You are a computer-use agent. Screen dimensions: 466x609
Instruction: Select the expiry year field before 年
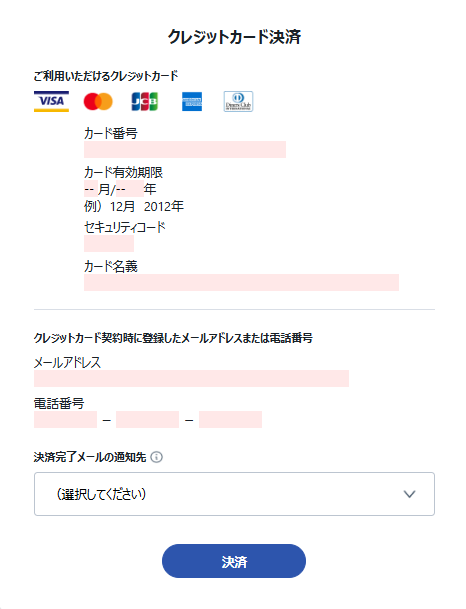click(130, 189)
